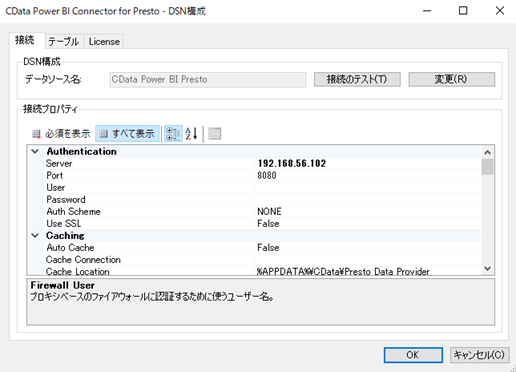Click the data source name field

pyautogui.click(x=208, y=80)
